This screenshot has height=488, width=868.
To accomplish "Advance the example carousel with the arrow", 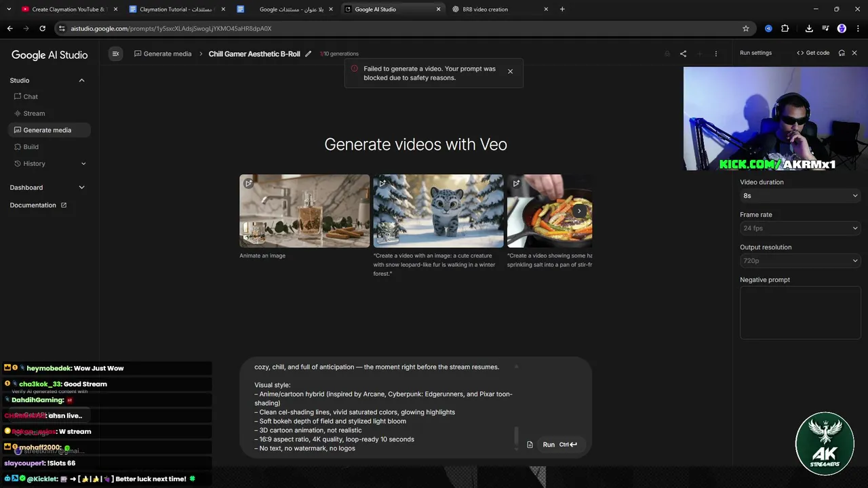I will [x=578, y=211].
